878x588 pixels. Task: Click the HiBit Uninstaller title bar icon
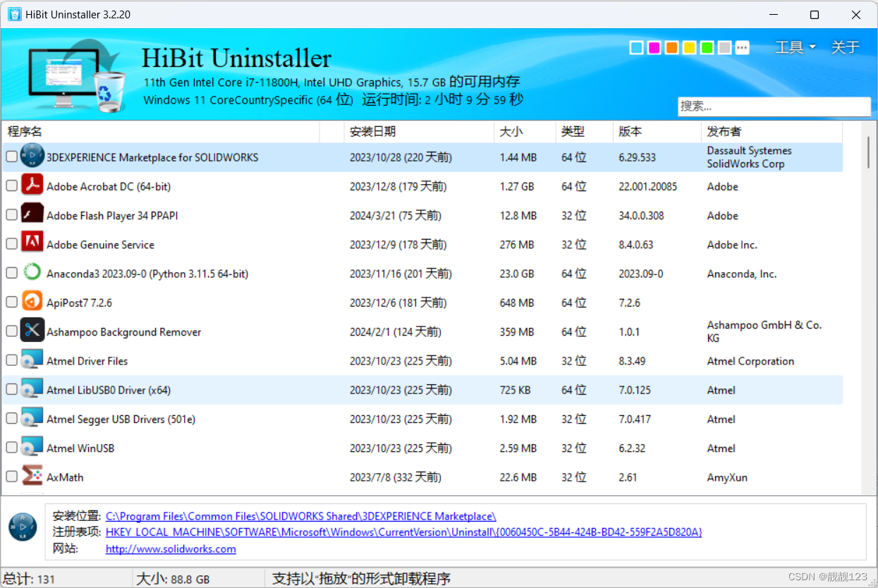[14, 14]
